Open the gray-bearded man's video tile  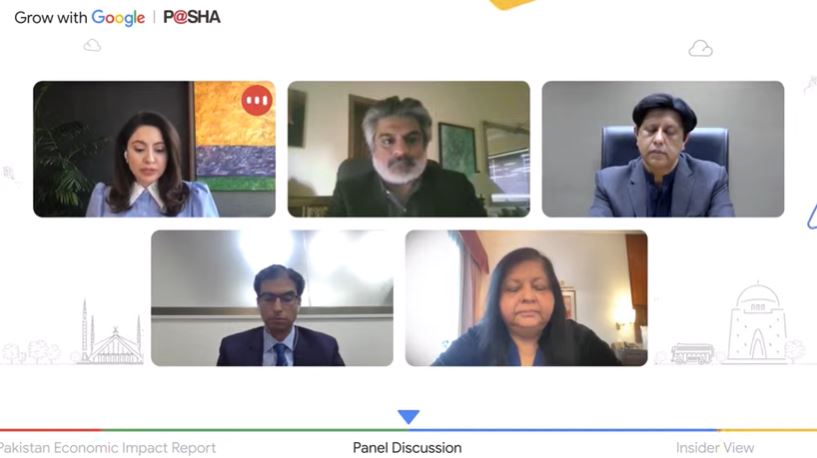point(408,149)
